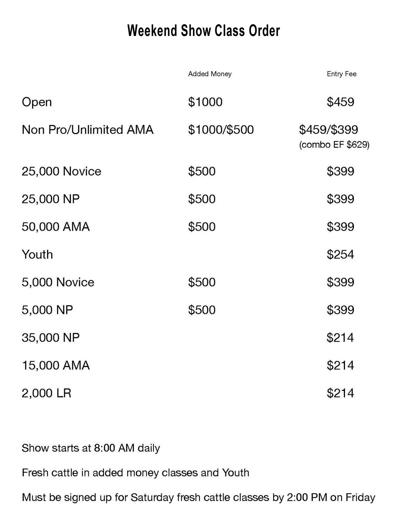Screen dimensions: 398x532
Task: Select the Saturday fresh cattle signup note
Action: coord(198,497)
